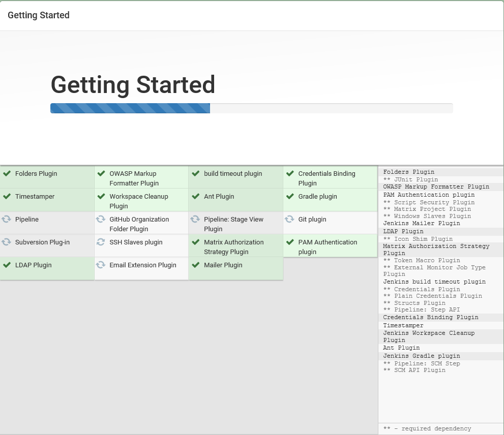Click the blue striped installation progress bar

coord(130,108)
